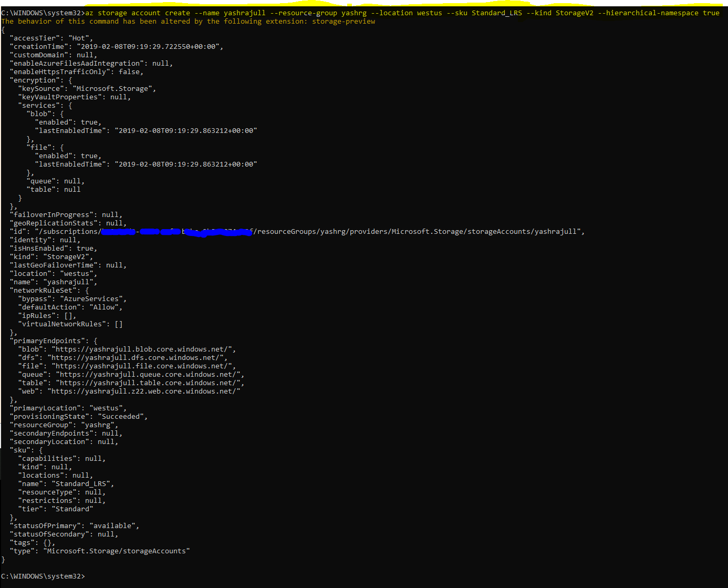
Task: Click the creationTime timestamp value
Action: [147, 46]
